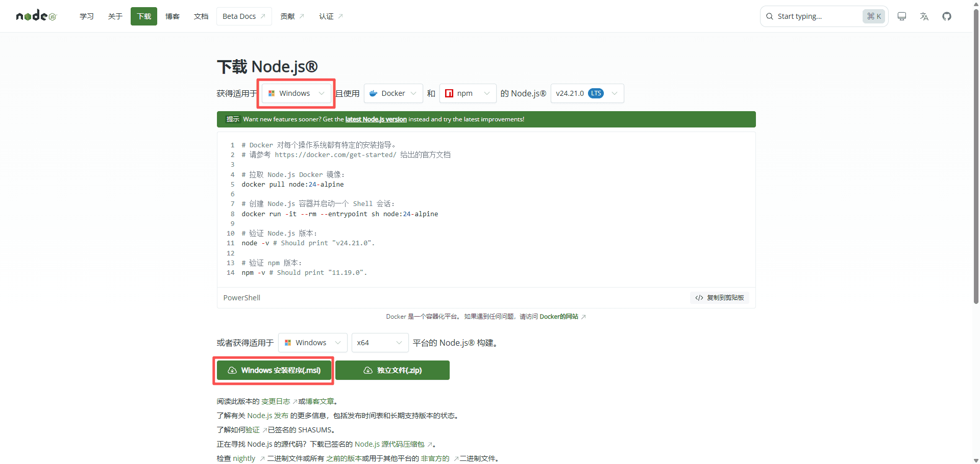Toggle the theme monitor icon
The height and width of the screenshot is (464, 980).
(902, 16)
